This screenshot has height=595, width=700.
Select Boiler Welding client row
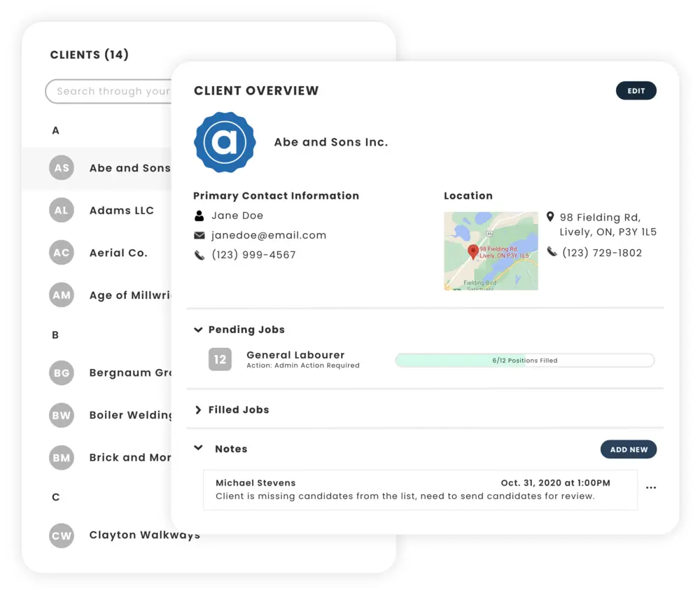tap(97, 415)
